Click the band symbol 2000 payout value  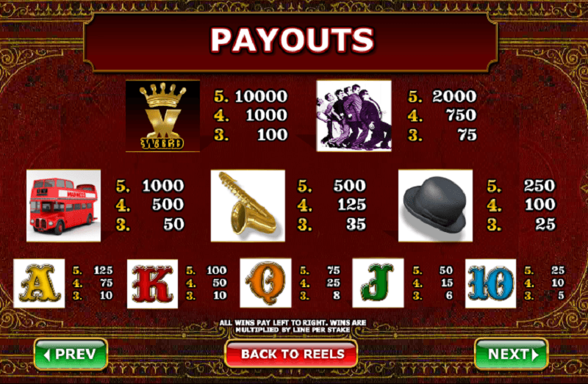click(x=454, y=96)
